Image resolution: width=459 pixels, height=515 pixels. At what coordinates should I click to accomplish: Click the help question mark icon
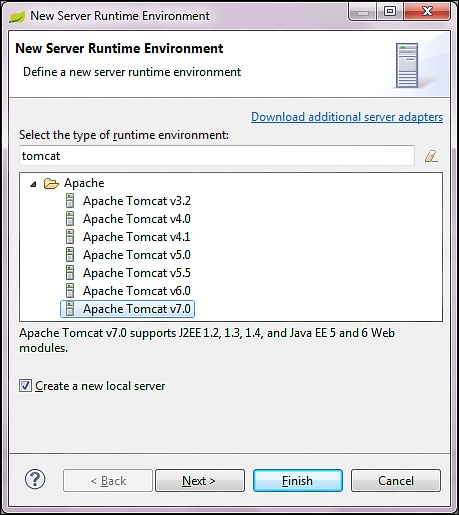point(35,479)
